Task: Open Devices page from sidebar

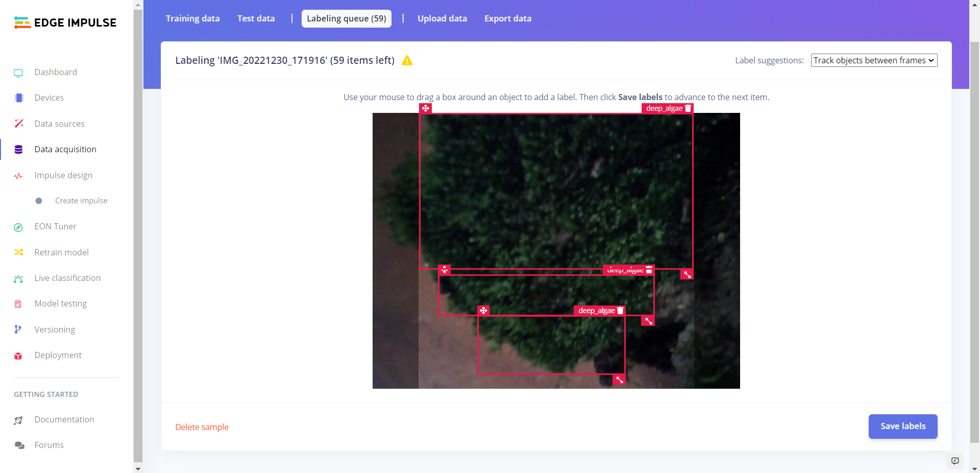Action: [x=49, y=98]
